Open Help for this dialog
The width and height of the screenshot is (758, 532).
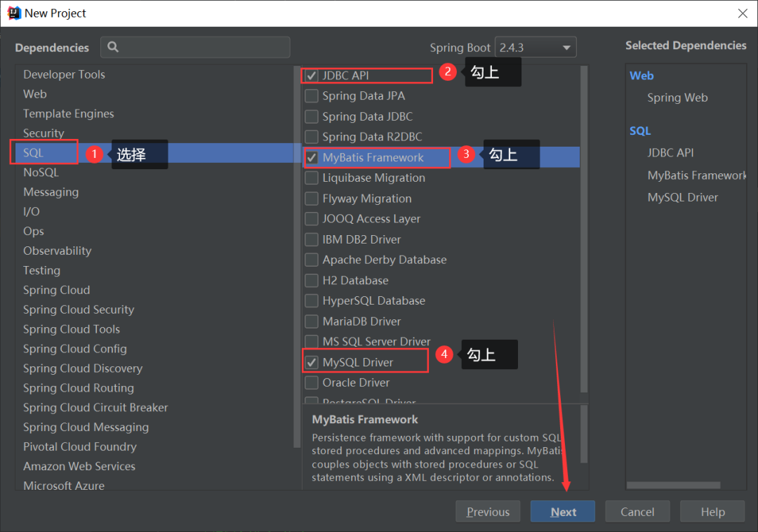(712, 512)
